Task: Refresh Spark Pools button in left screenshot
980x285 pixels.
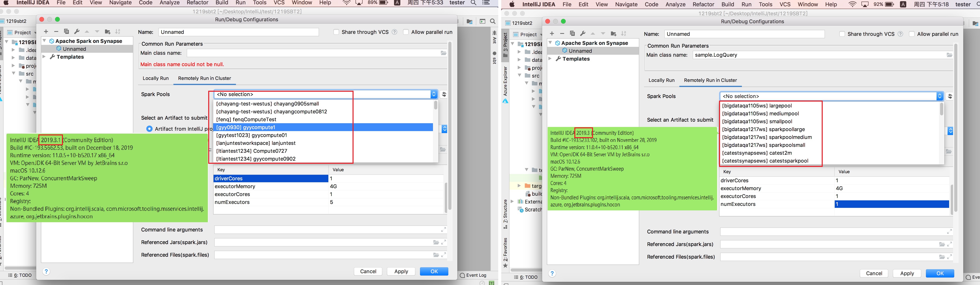Action: coord(444,94)
